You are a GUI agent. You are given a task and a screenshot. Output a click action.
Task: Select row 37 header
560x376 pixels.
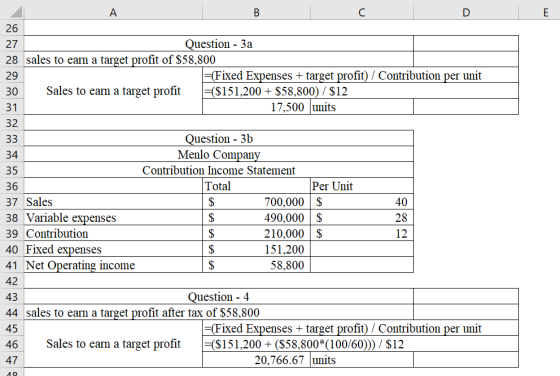(12, 202)
